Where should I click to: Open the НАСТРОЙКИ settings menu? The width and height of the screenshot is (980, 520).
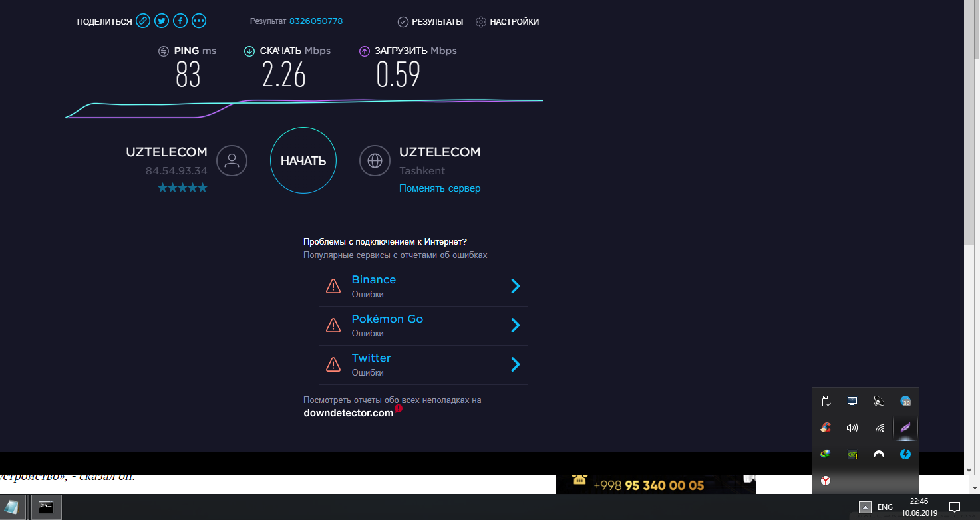[508, 22]
